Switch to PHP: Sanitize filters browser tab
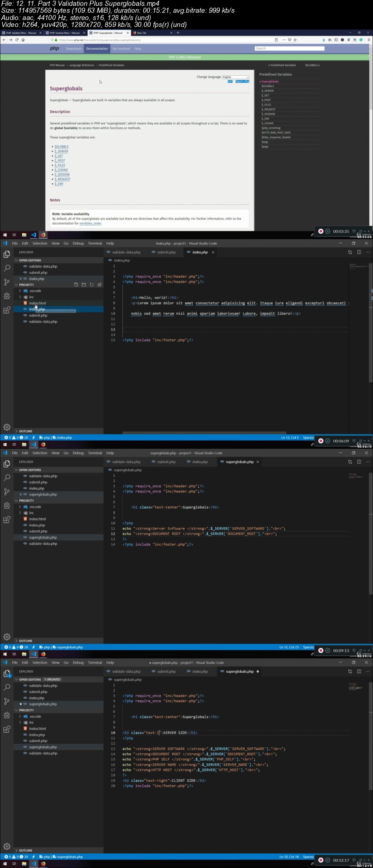Viewport: 373px width, 868px height. point(65,33)
